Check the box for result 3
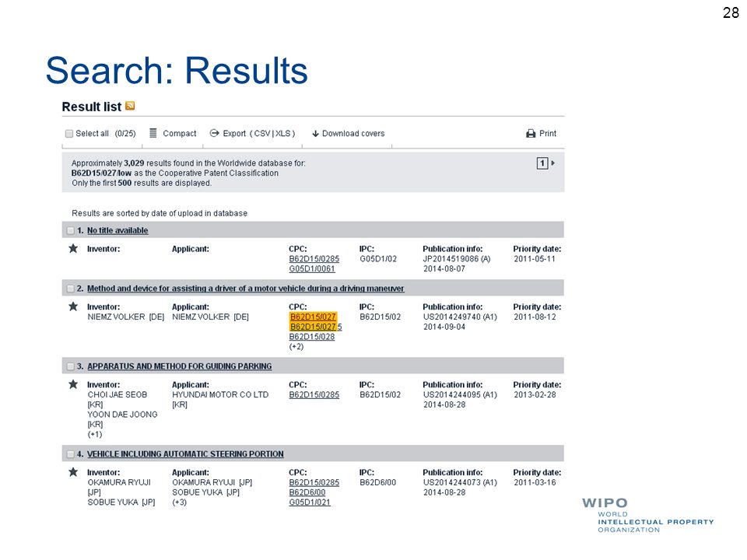Viewport: 747px width, 560px height. (71, 366)
